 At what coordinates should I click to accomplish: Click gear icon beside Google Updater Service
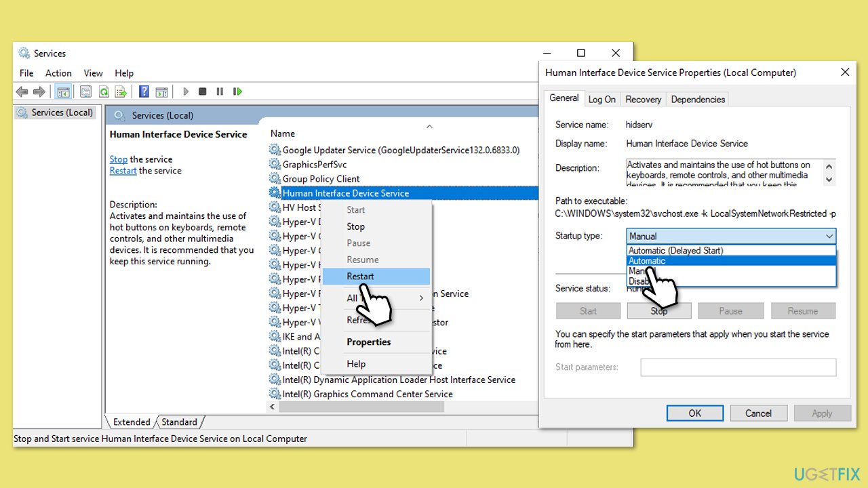point(275,150)
